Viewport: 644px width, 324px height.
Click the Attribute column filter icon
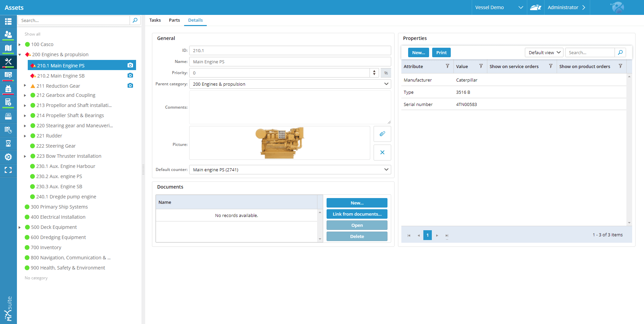(447, 66)
